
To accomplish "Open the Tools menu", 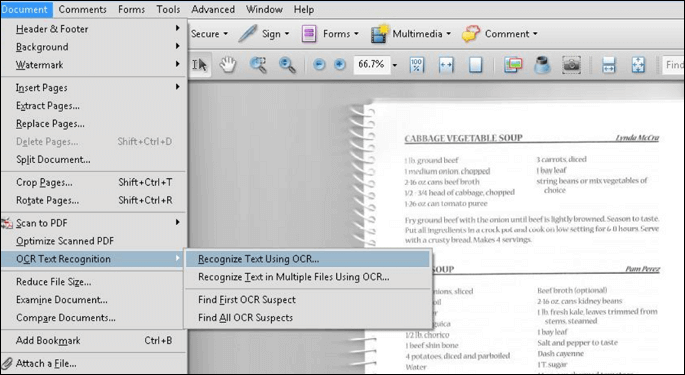I will [x=168, y=9].
